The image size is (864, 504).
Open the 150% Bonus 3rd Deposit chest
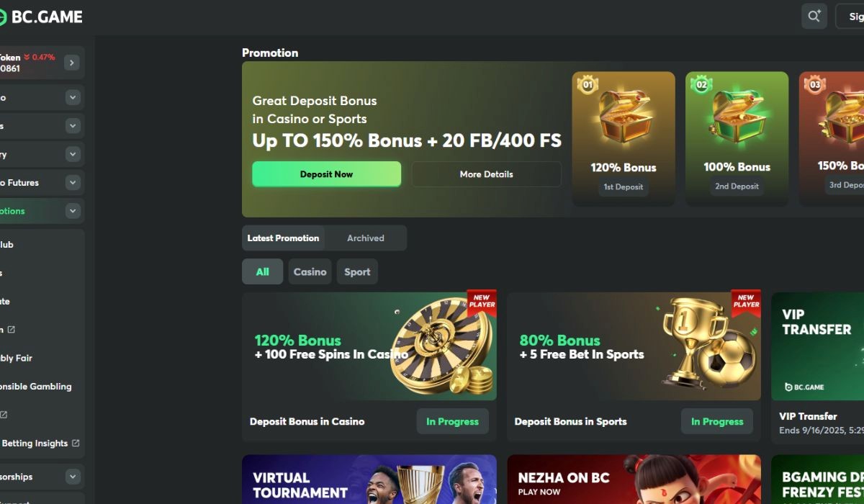(x=832, y=138)
